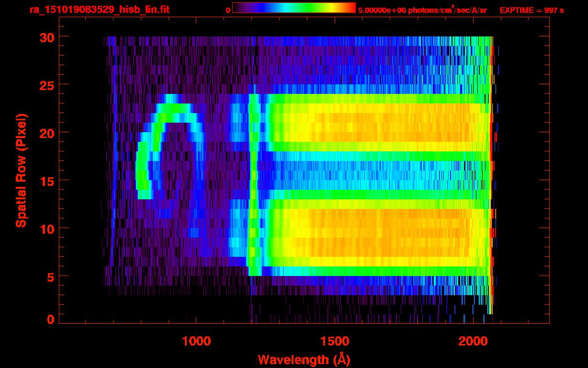
Task: Select the 2000 wavelength tick label
Action: 473,341
